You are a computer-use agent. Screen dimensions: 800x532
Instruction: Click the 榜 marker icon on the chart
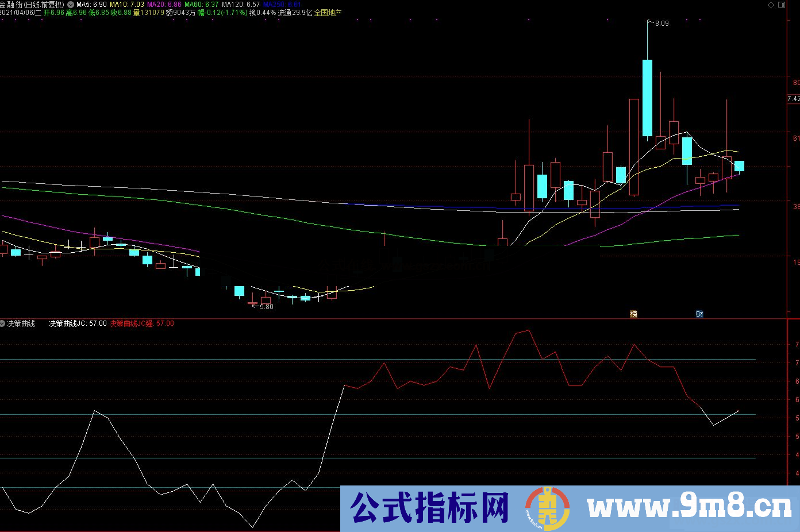[633, 314]
